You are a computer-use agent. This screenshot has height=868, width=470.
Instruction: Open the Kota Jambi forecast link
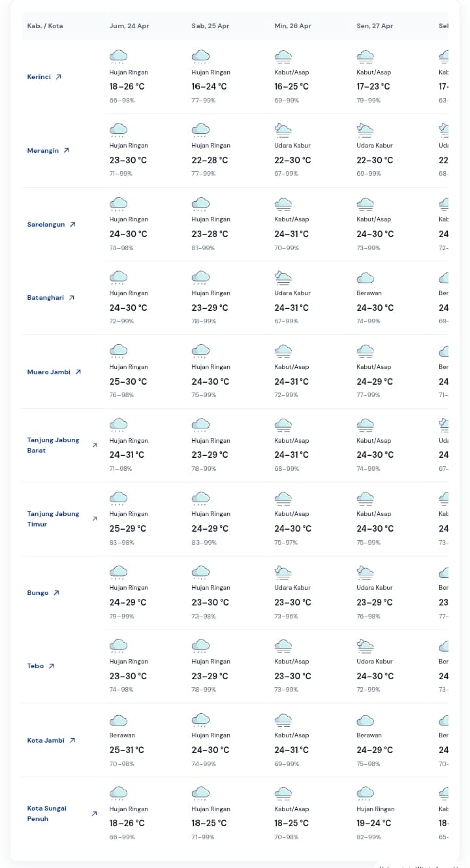click(x=46, y=741)
